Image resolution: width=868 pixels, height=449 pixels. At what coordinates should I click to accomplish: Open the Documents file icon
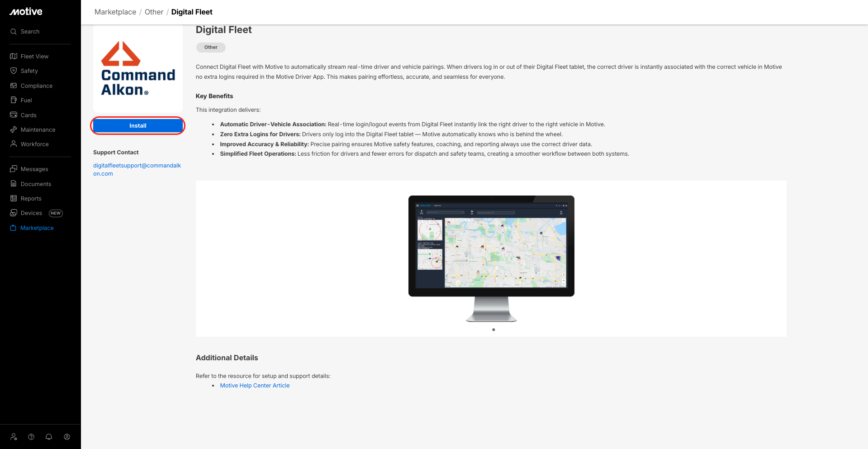coord(14,184)
